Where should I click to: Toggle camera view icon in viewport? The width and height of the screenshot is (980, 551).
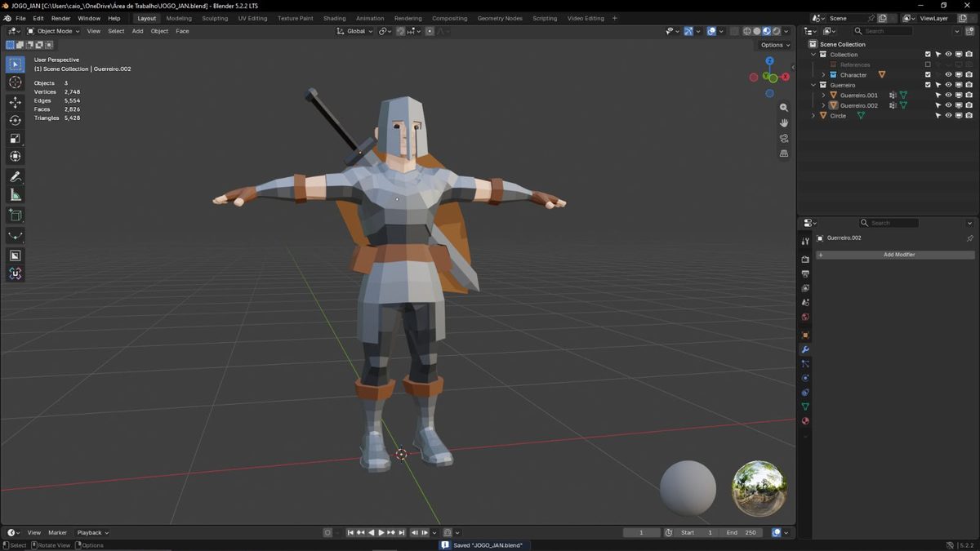[784, 138]
